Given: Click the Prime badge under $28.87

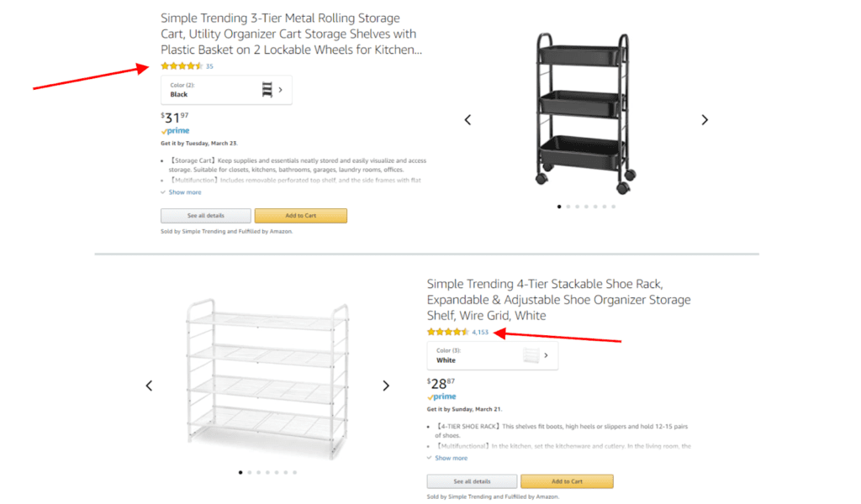Looking at the screenshot, I should (x=441, y=396).
